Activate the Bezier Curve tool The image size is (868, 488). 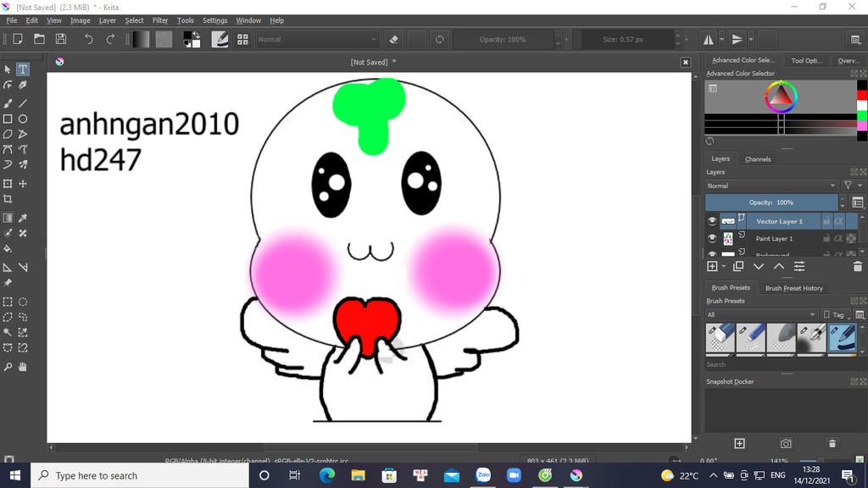point(8,149)
